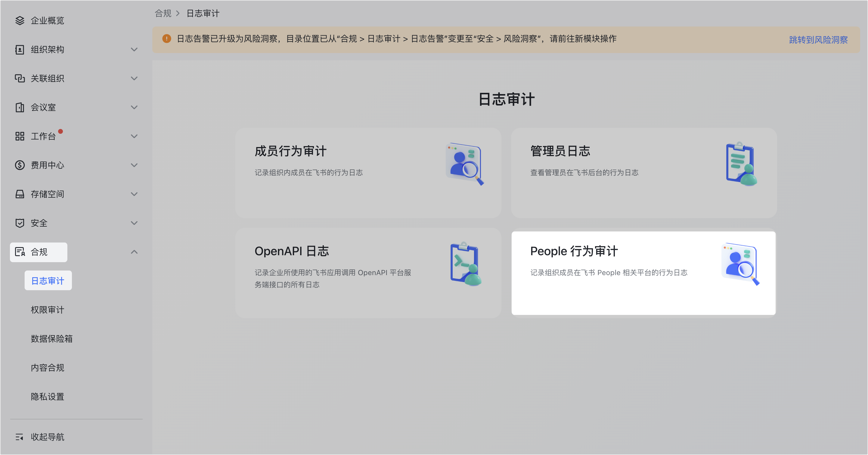
Task: Click the 关联组织 linked-squares icon
Action: coord(20,79)
